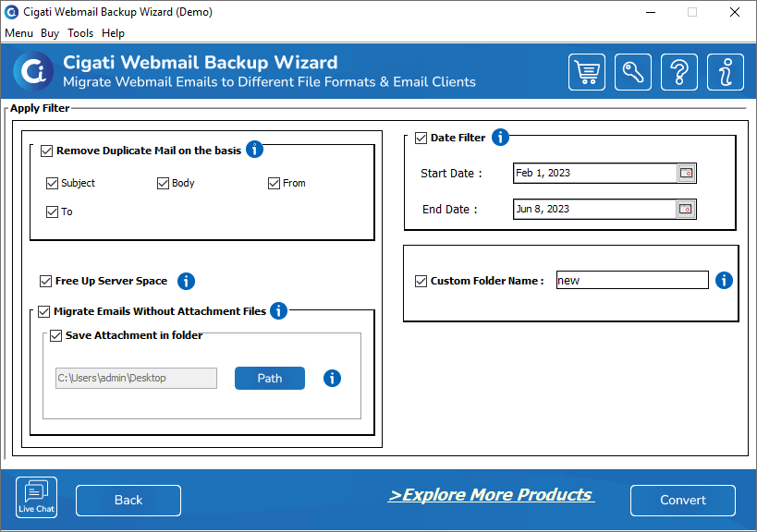Click the Cigati logo in blue header
This screenshot has width=757, height=532.
point(33,72)
